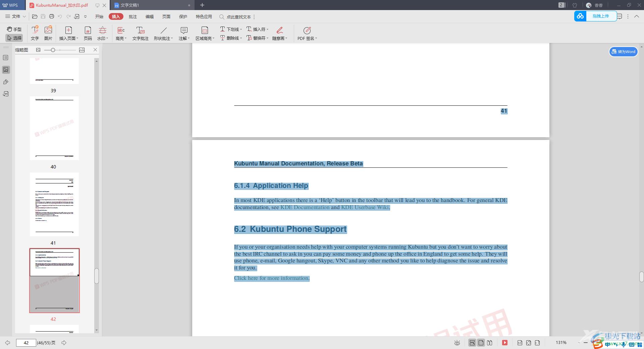Go to next page arrow
This screenshot has width=644, height=349.
[64, 343]
